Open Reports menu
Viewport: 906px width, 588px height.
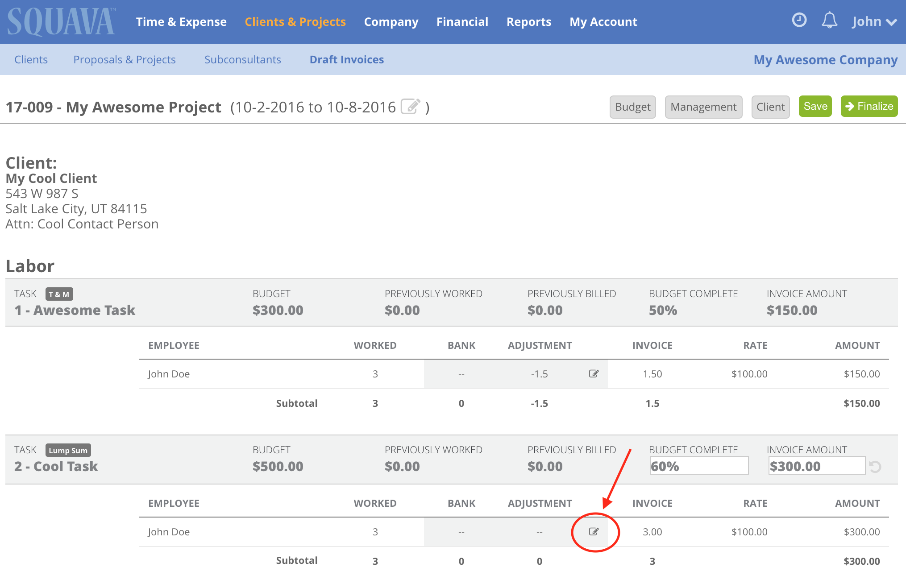[x=529, y=22]
